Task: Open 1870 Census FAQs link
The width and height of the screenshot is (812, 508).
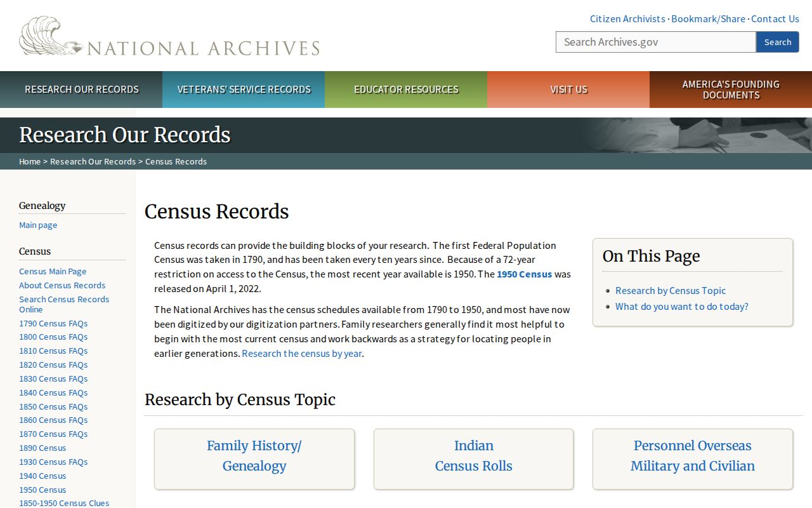Action: (x=53, y=434)
